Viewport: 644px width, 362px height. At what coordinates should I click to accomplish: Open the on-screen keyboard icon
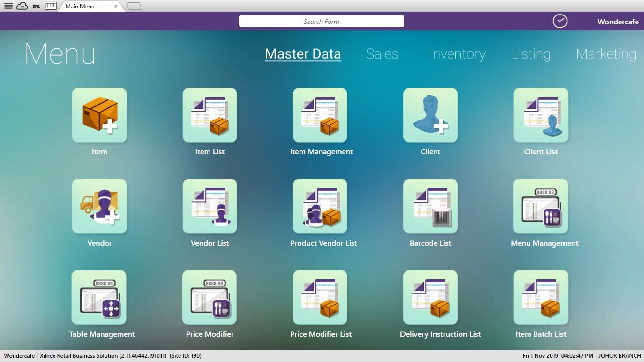click(x=50, y=6)
